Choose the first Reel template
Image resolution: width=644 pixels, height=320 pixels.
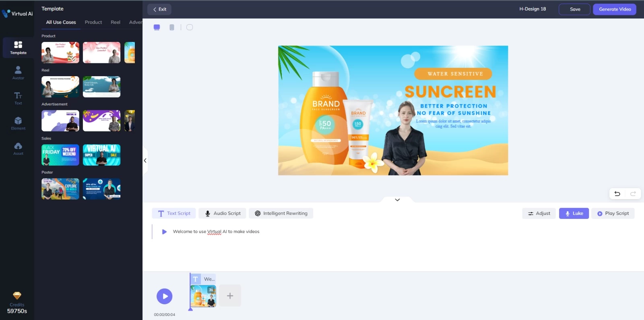click(x=60, y=87)
